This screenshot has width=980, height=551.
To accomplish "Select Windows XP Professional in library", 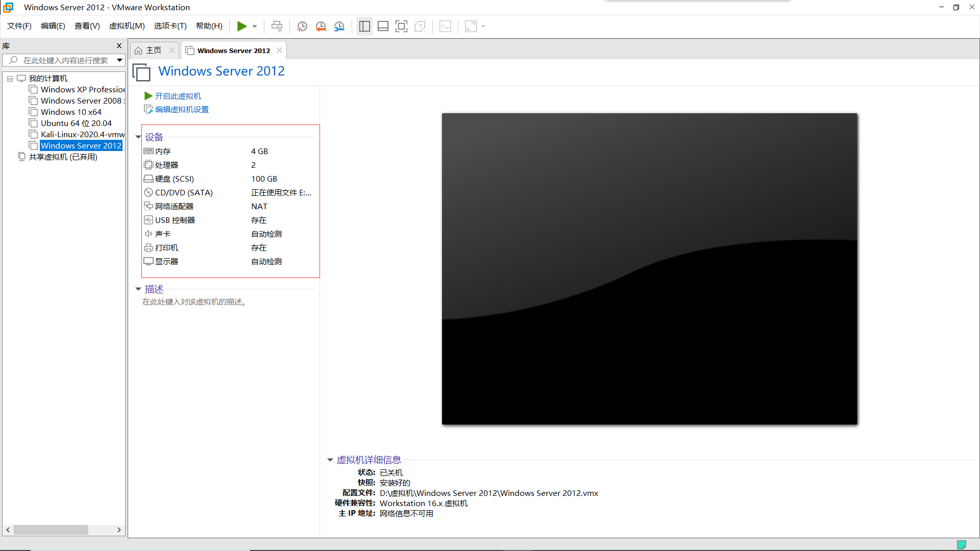I will click(x=77, y=89).
